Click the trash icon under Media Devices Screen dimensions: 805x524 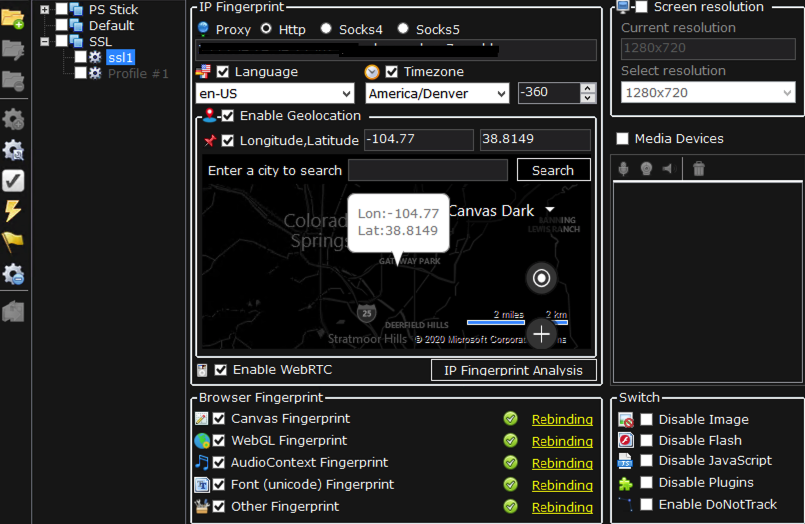click(699, 169)
